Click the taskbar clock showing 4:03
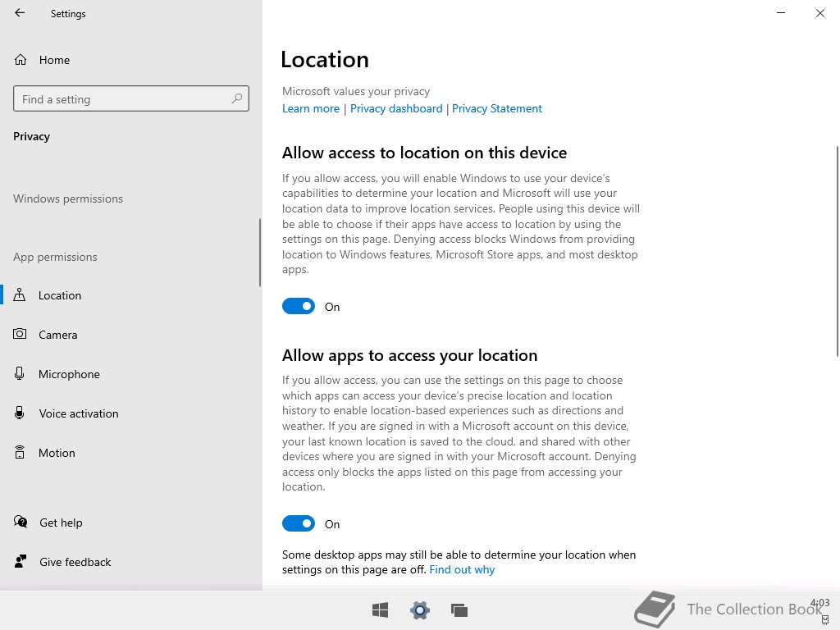 click(819, 603)
